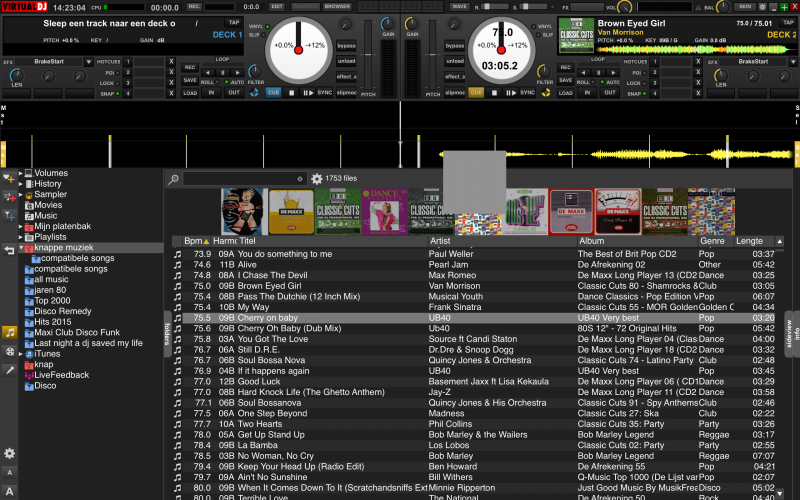800x500 pixels.
Task: Open browser options gear beside the file count
Action: pyautogui.click(x=317, y=179)
